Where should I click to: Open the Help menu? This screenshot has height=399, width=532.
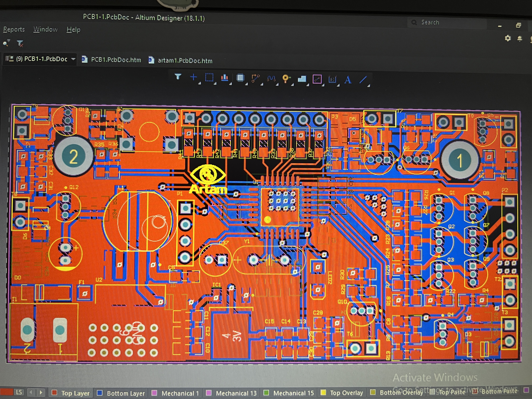coord(73,30)
